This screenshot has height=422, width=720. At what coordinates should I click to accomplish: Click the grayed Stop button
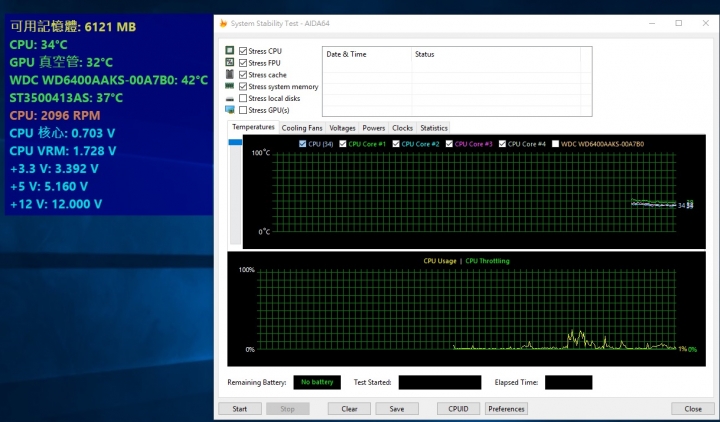click(287, 409)
